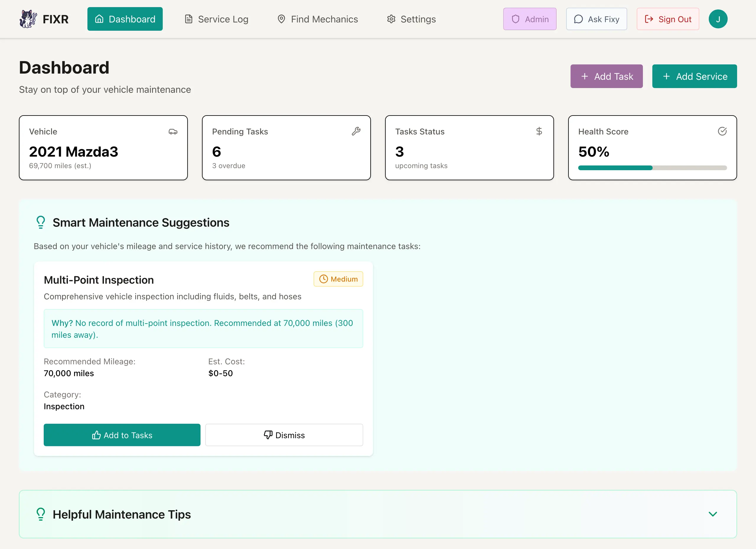Select the wrench icon on Pending Tasks card
The height and width of the screenshot is (549, 756).
(x=356, y=131)
